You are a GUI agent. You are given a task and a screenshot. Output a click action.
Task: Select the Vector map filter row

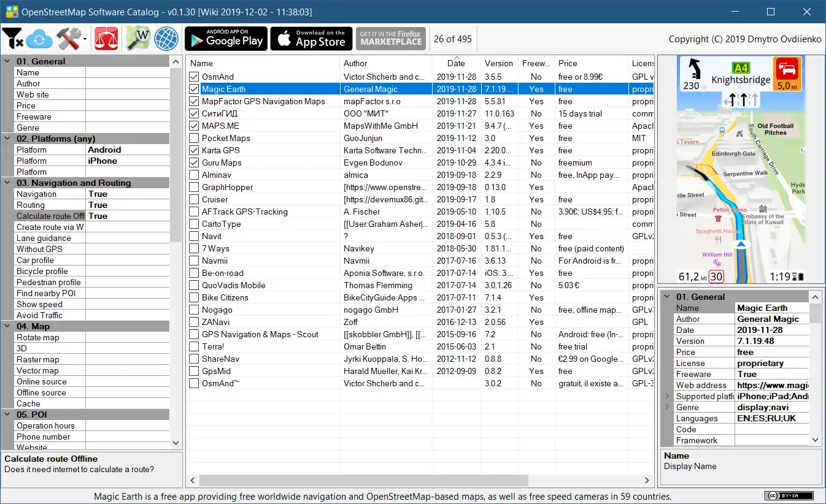pyautogui.click(x=92, y=370)
